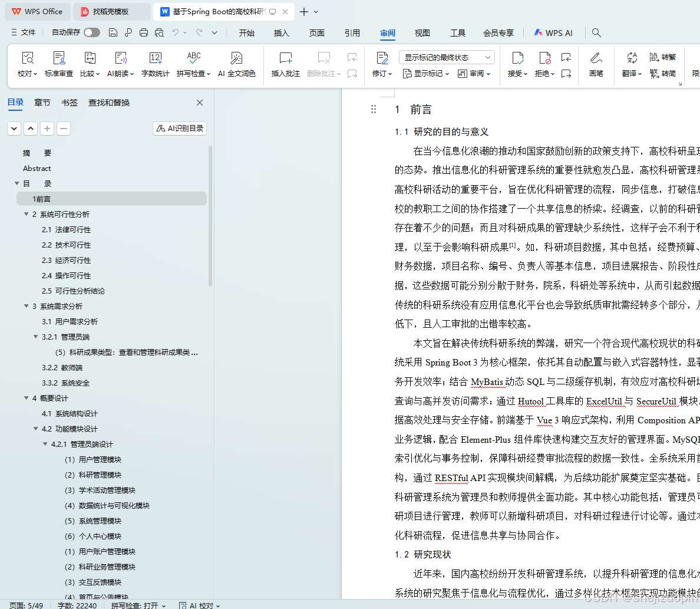
Task: Convert text with 转简
Action: click(662, 73)
